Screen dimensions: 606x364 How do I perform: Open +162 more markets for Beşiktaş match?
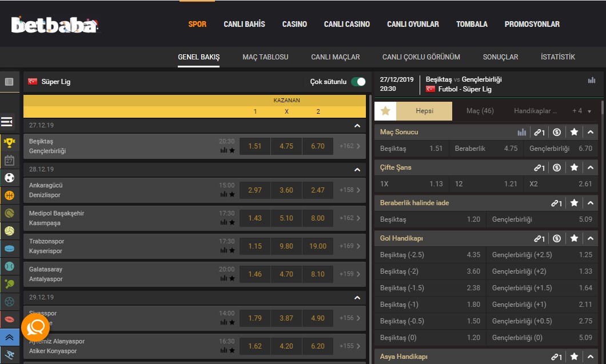tap(349, 146)
